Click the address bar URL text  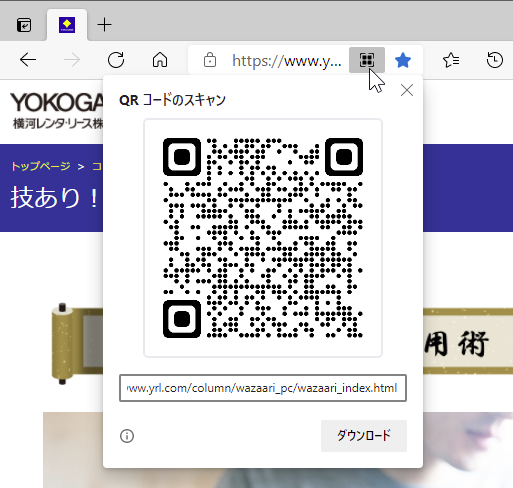(287, 61)
